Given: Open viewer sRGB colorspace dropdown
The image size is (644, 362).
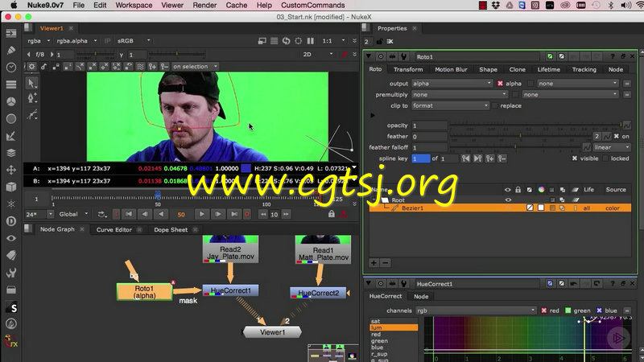Looking at the screenshot, I should 134,41.
